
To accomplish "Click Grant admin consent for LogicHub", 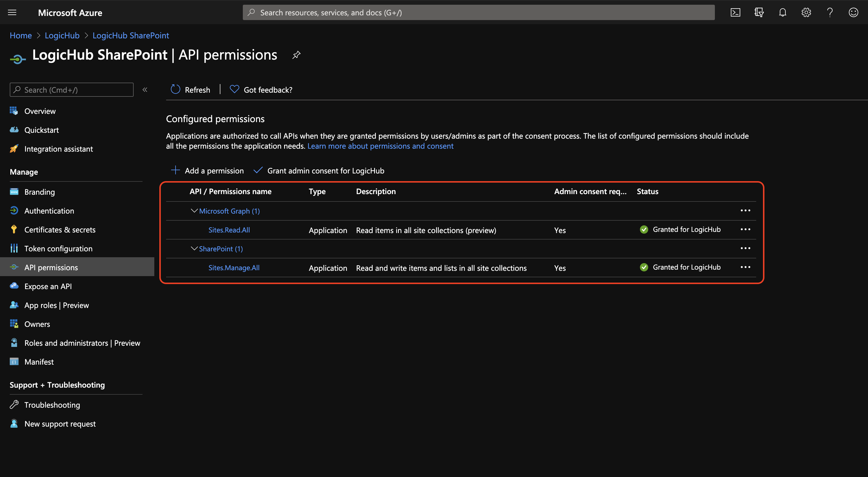I will tap(319, 171).
